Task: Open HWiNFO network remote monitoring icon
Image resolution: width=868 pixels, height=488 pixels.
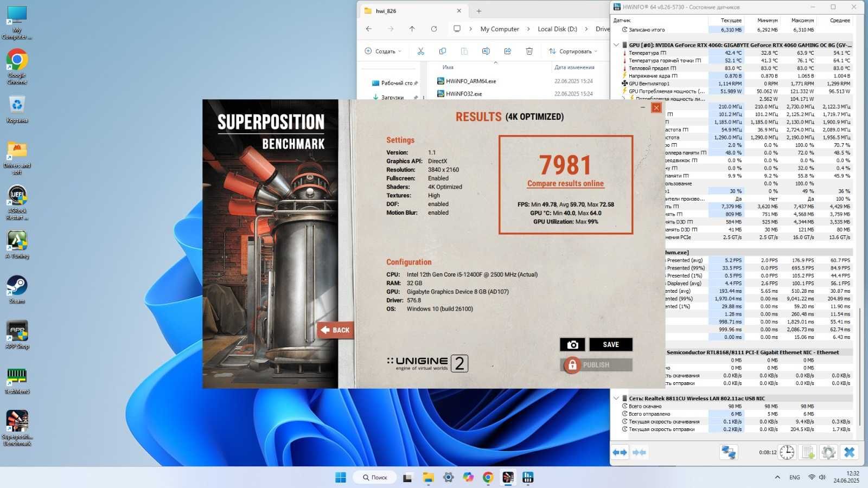Action: tap(729, 452)
